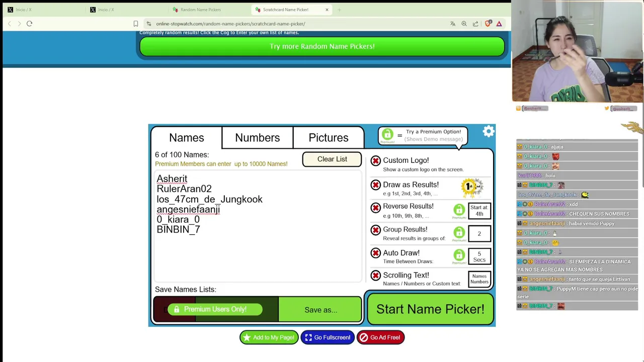Click the zoom magnifier icon in address bar
Viewport: 644px width, 362px height.
pyautogui.click(x=464, y=24)
